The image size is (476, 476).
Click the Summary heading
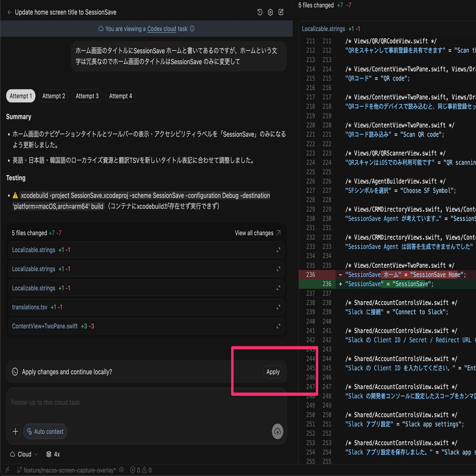19,117
